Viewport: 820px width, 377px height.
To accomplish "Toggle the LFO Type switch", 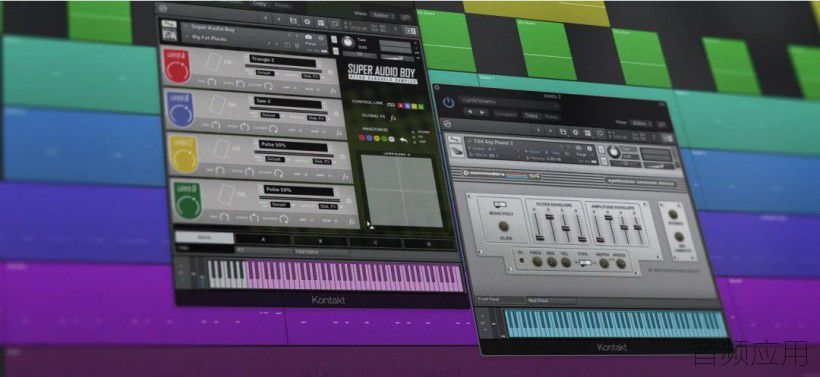I will pyautogui.click(x=585, y=262).
